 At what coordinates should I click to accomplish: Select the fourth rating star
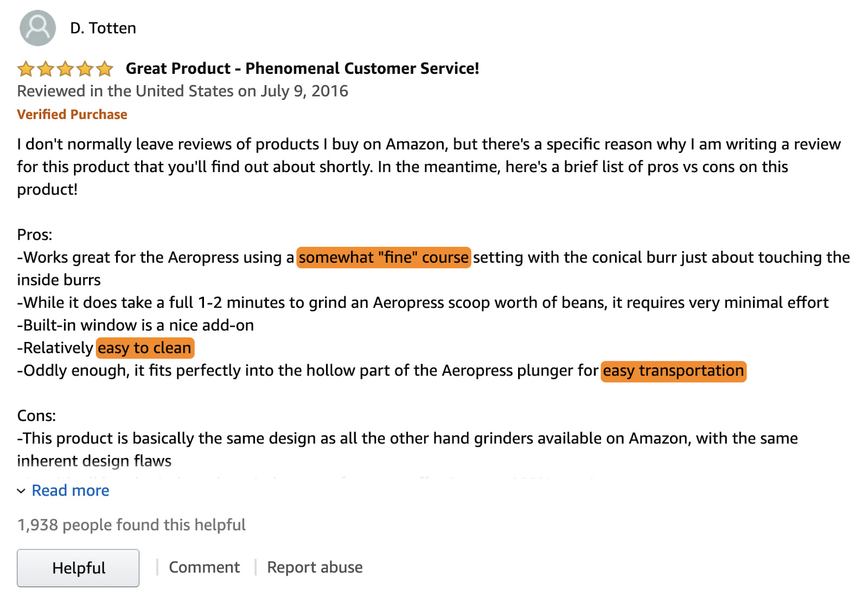tap(86, 68)
